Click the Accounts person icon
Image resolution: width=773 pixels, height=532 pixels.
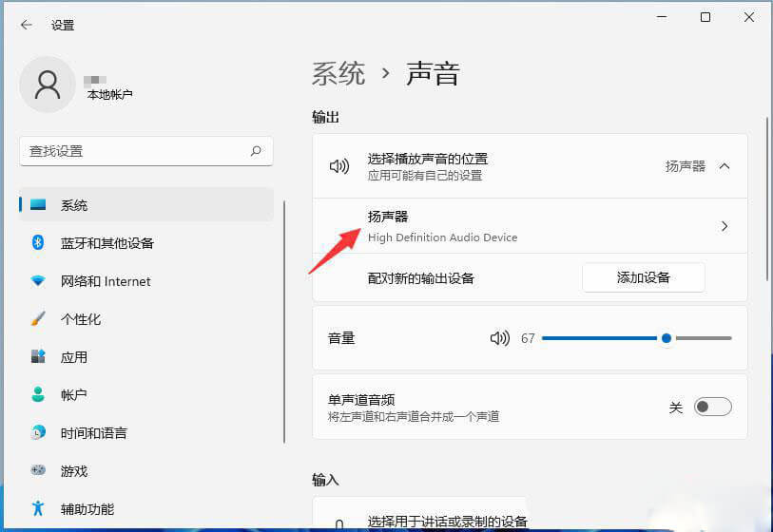(x=38, y=395)
